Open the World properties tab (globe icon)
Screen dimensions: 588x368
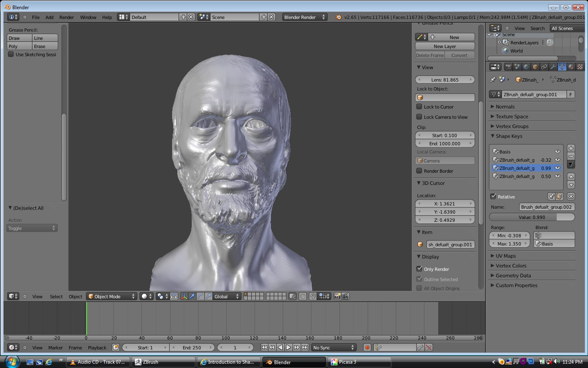click(526, 67)
